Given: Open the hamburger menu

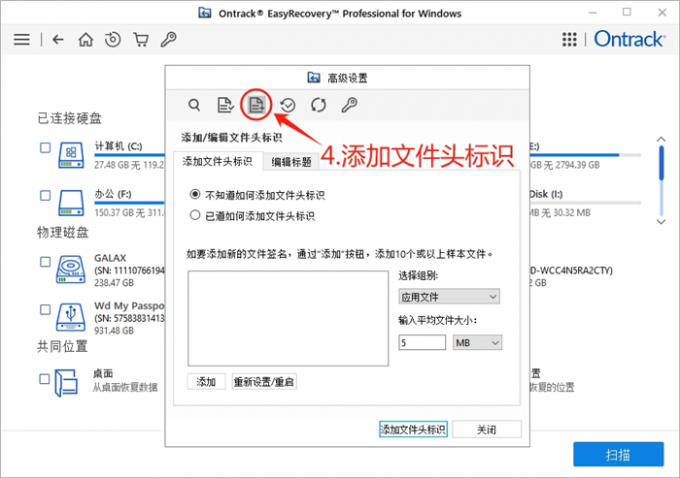Looking at the screenshot, I should coord(22,39).
